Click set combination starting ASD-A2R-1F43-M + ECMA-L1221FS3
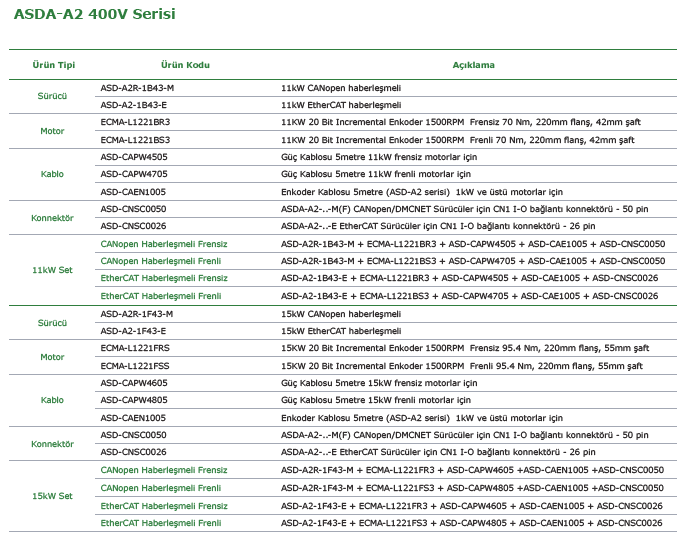The image size is (677, 538). (472, 488)
